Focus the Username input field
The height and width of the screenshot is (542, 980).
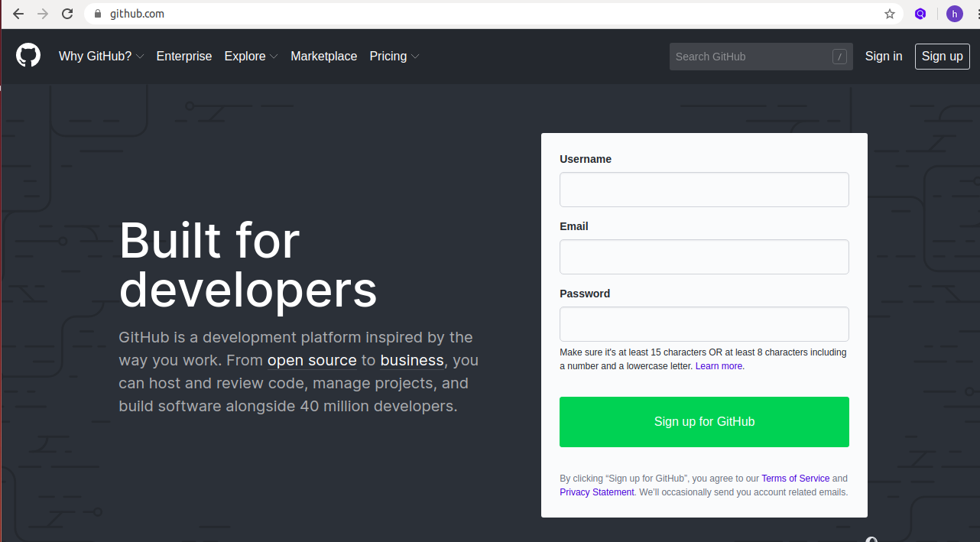point(704,190)
